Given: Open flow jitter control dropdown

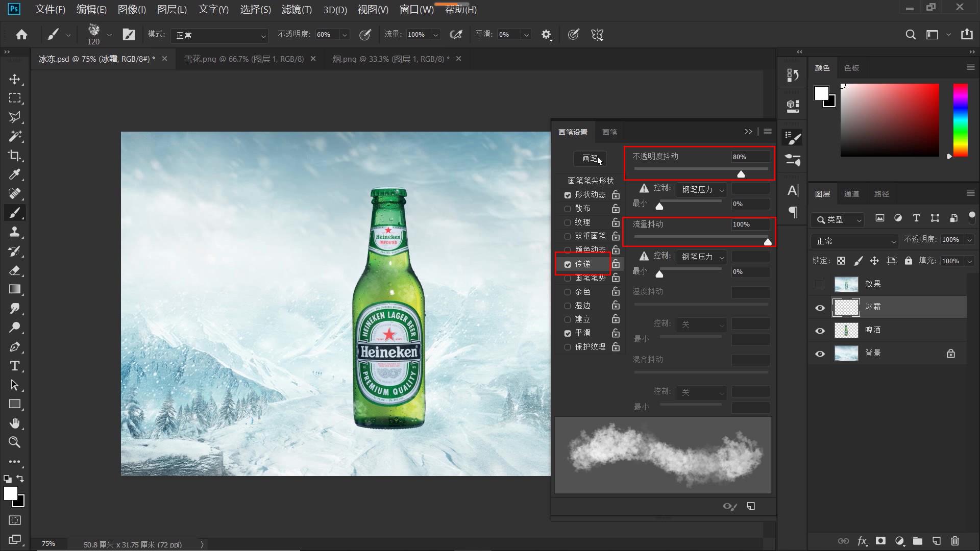Looking at the screenshot, I should pyautogui.click(x=702, y=257).
